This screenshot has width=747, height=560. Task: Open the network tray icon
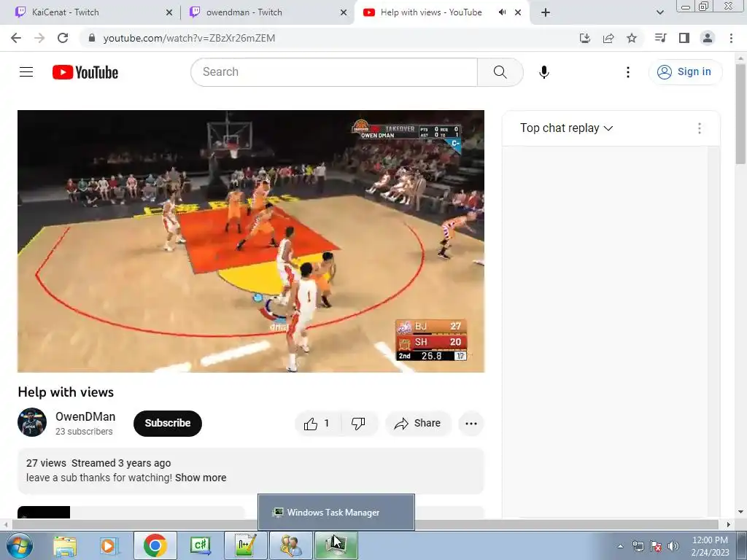tap(638, 546)
